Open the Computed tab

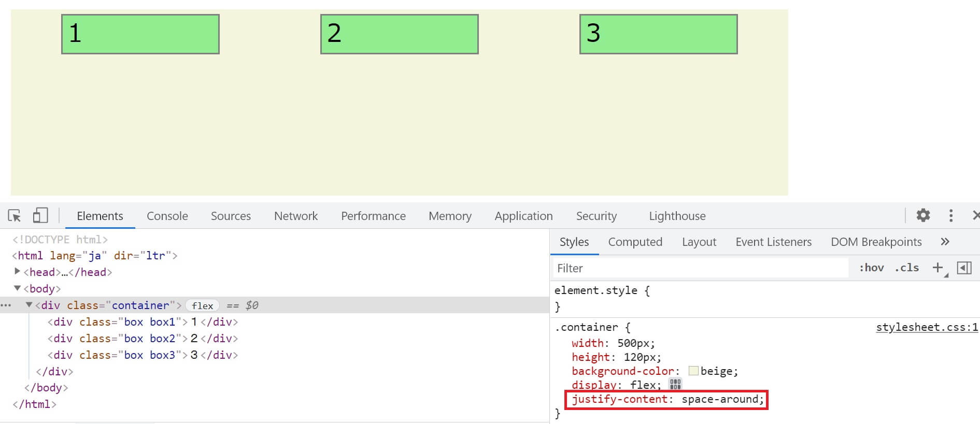click(x=635, y=242)
